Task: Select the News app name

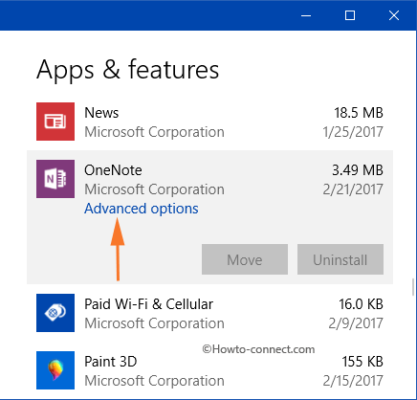Action: pyautogui.click(x=101, y=113)
